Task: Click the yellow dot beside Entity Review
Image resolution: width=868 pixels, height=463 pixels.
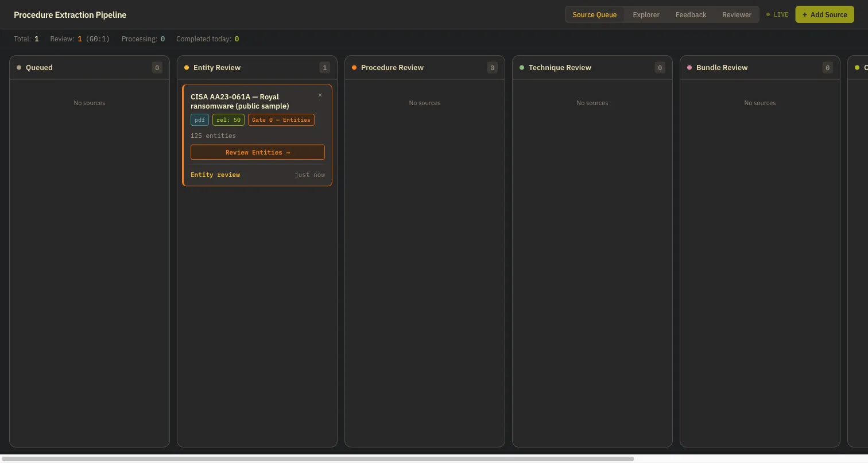Action: 187,68
